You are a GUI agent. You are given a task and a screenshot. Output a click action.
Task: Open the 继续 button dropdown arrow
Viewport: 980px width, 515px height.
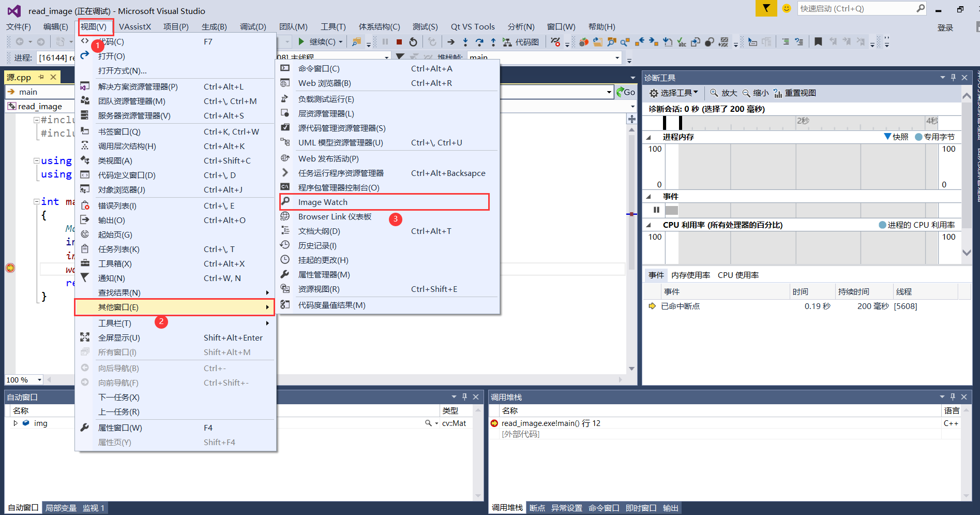[340, 42]
